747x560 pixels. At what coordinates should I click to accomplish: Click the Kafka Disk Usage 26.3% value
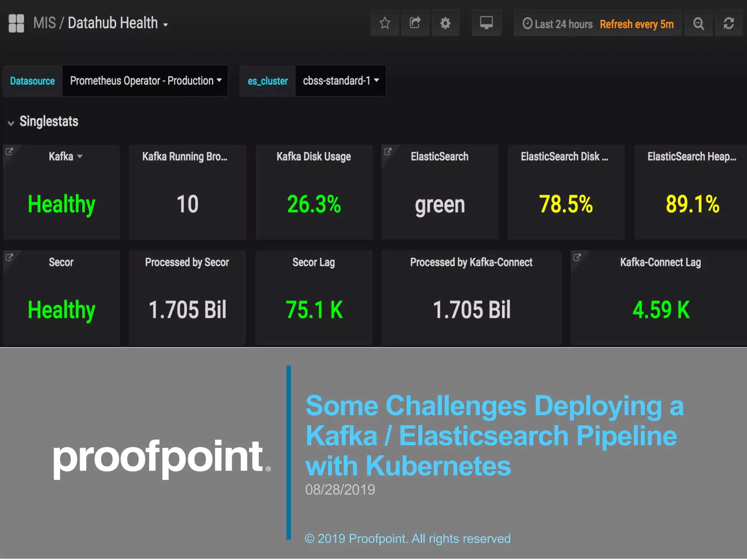(x=314, y=204)
